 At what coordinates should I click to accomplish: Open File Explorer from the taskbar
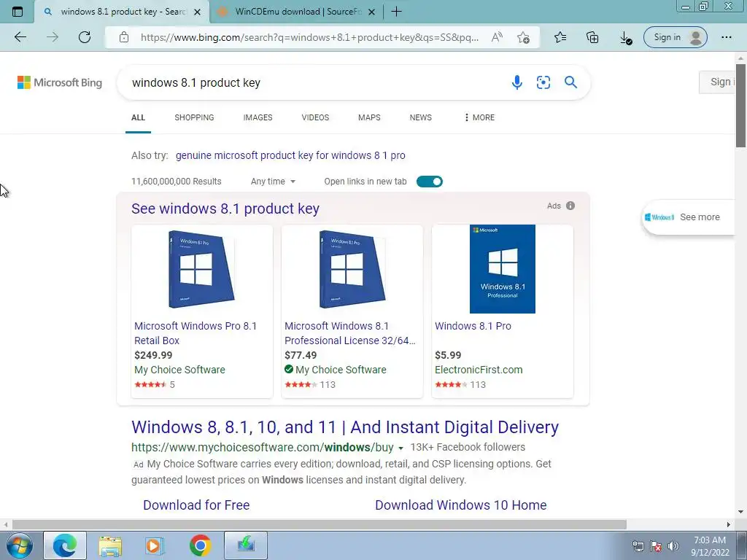pos(110,545)
